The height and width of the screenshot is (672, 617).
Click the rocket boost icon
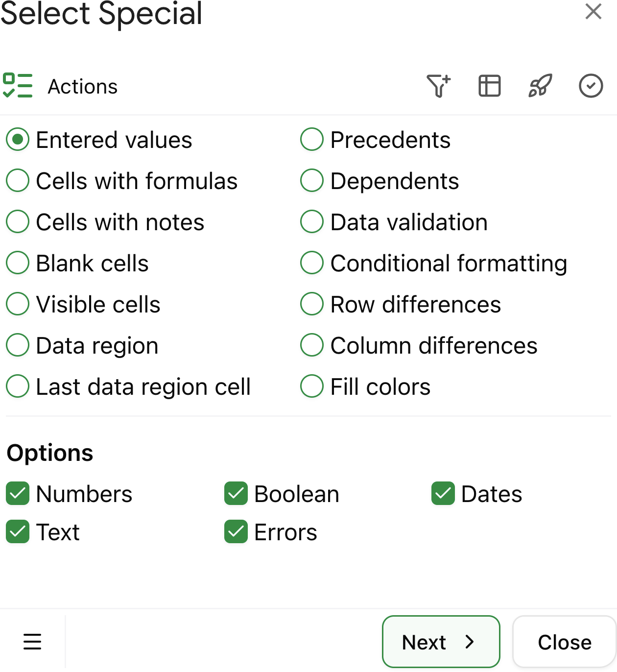pyautogui.click(x=540, y=86)
